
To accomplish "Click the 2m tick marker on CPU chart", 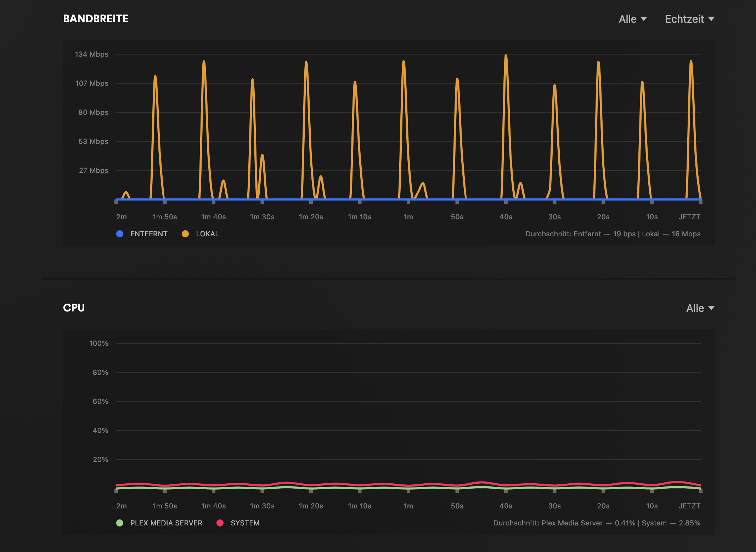I will coord(116,491).
